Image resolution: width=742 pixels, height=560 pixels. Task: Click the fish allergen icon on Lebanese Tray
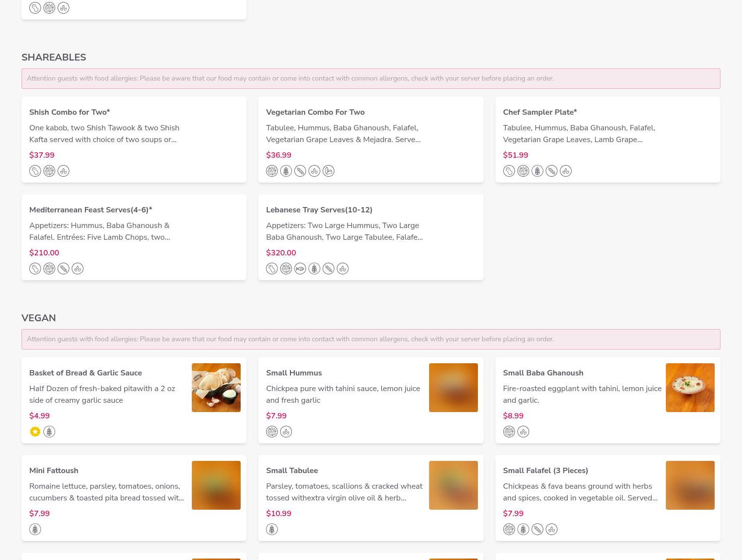(x=300, y=269)
